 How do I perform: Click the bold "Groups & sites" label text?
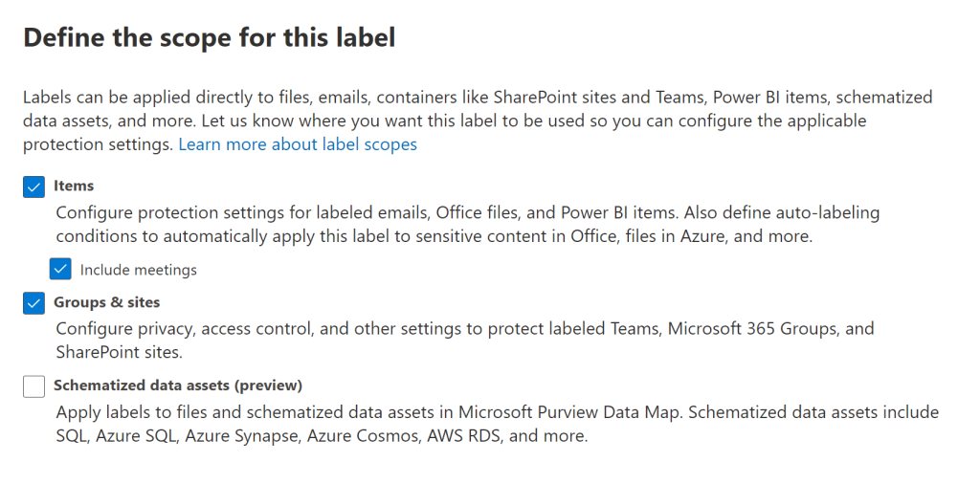pos(107,302)
